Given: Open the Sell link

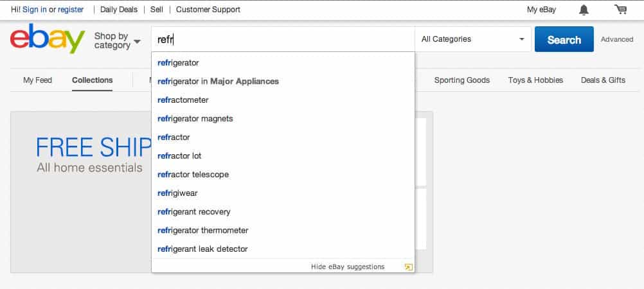Looking at the screenshot, I should [x=156, y=10].
